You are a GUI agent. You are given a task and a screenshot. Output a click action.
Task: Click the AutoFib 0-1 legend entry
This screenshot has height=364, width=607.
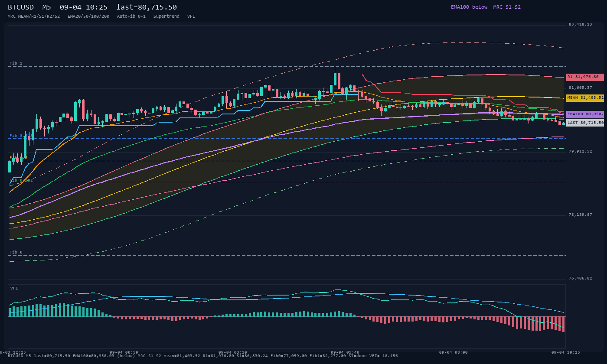click(131, 16)
